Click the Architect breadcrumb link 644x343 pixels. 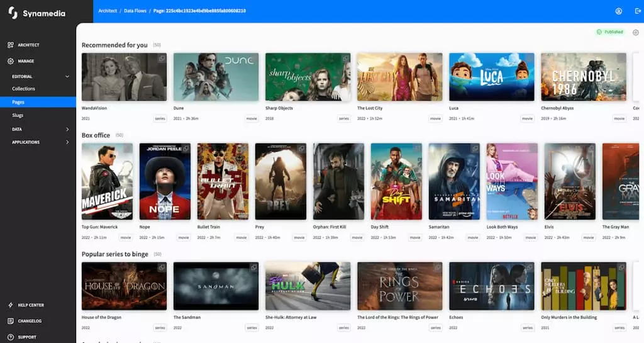coord(108,11)
